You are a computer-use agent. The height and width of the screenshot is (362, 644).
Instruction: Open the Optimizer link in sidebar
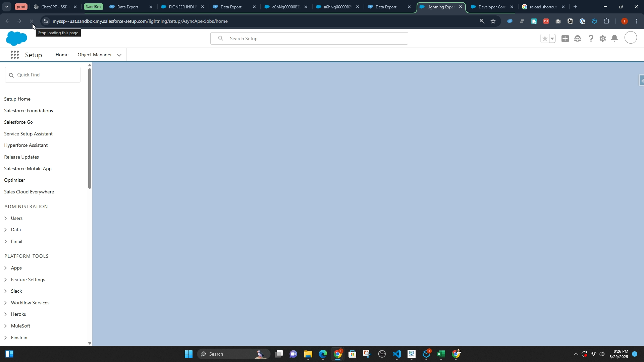15,180
